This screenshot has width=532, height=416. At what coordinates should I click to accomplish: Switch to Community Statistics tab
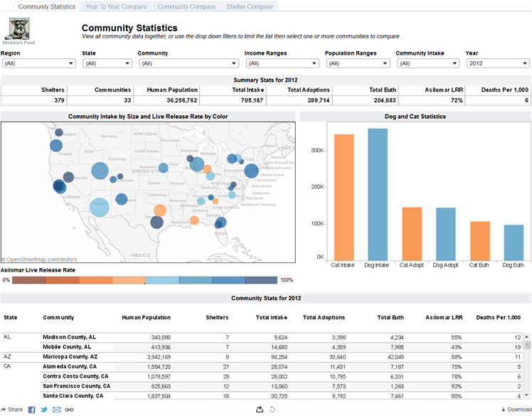point(47,6)
